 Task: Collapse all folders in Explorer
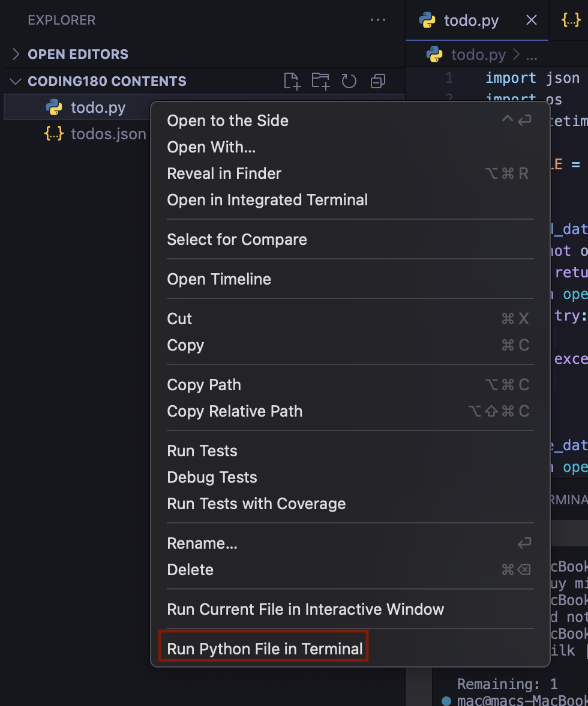coord(378,81)
